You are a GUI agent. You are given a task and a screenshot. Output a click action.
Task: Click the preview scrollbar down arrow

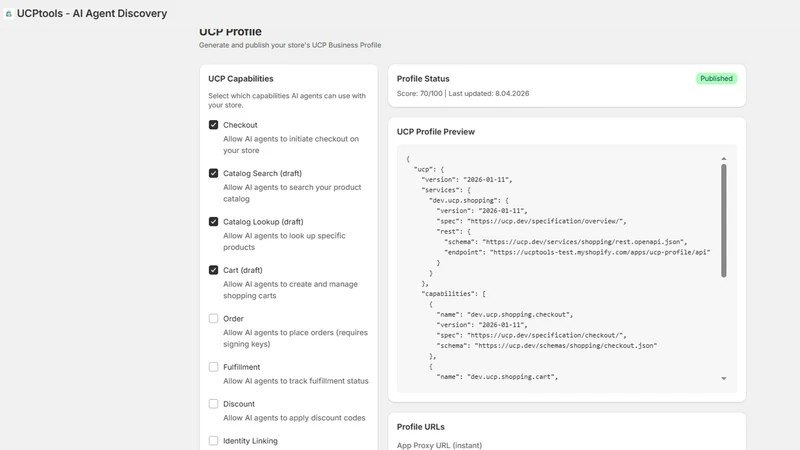click(723, 379)
